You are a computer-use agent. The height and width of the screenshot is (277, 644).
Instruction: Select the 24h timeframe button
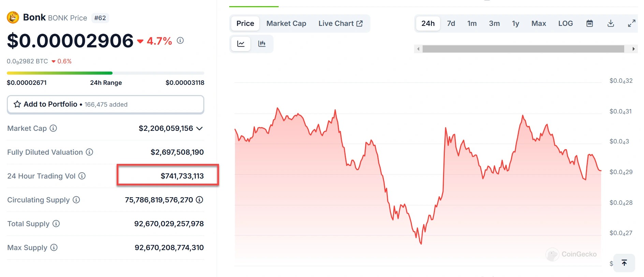click(428, 23)
